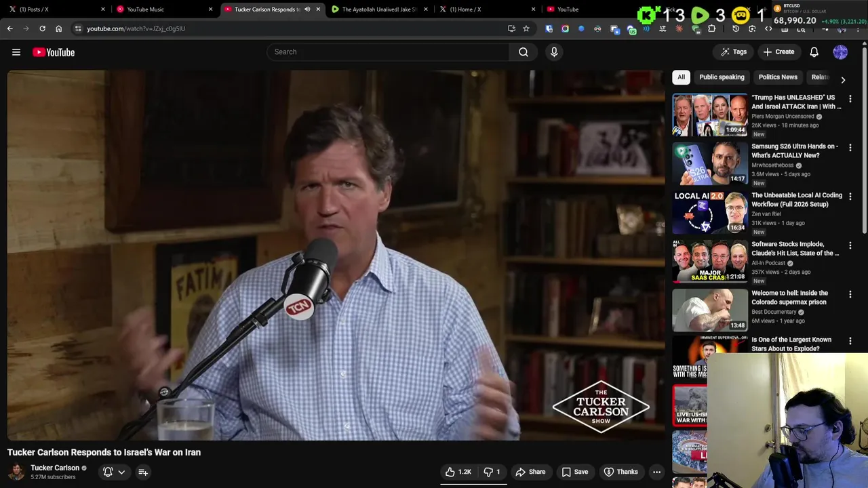The width and height of the screenshot is (868, 488).
Task: Save the video to a playlist
Action: (574, 472)
